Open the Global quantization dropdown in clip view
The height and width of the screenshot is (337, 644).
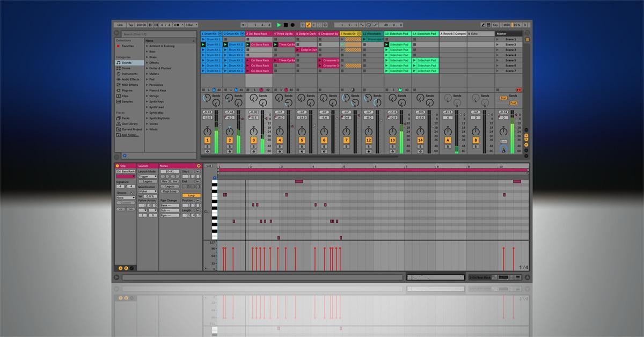point(147,191)
